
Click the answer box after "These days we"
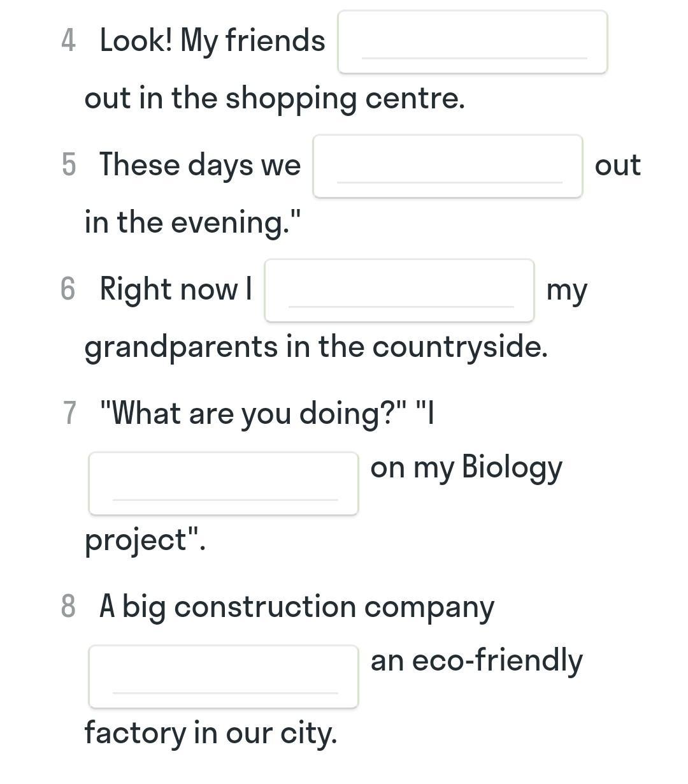pyautogui.click(x=447, y=166)
